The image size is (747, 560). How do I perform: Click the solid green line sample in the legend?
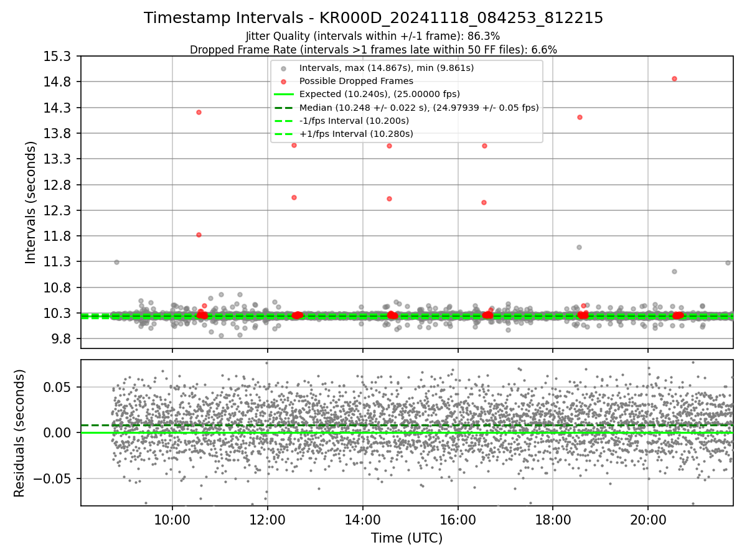tap(283, 95)
